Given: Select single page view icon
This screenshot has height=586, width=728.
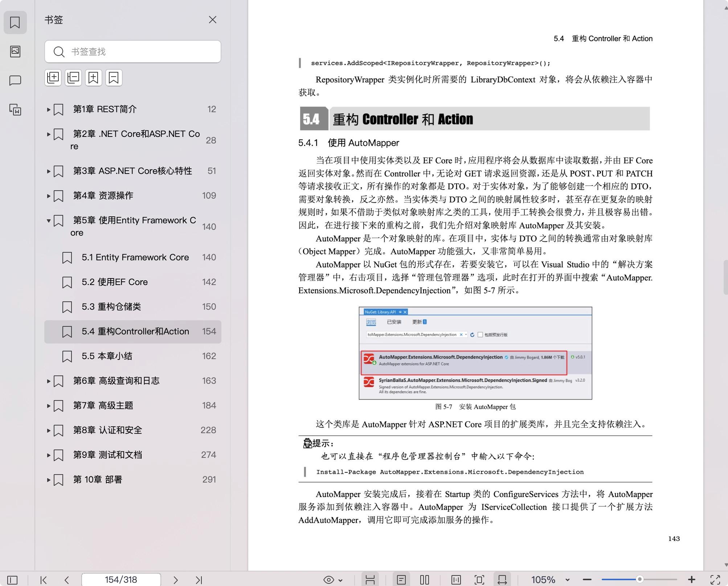Looking at the screenshot, I should 401,580.
